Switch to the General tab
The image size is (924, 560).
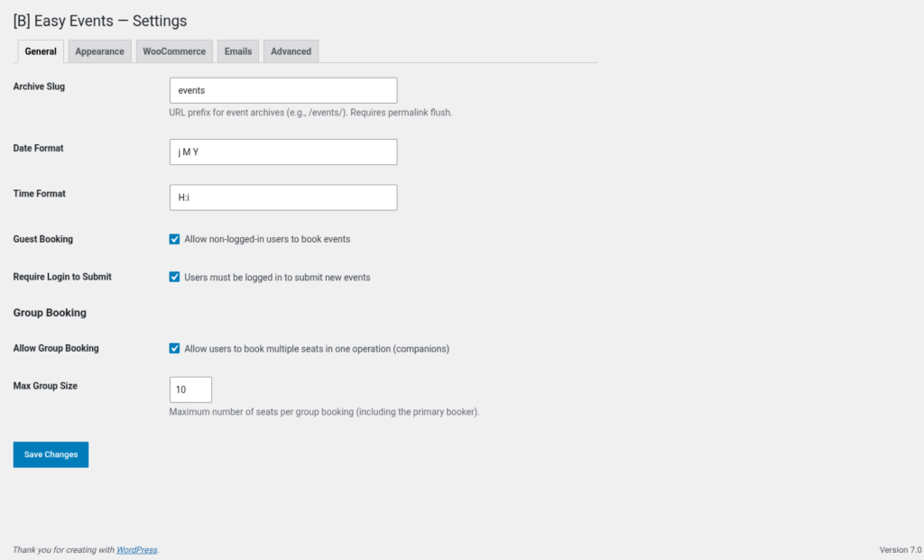pyautogui.click(x=41, y=51)
